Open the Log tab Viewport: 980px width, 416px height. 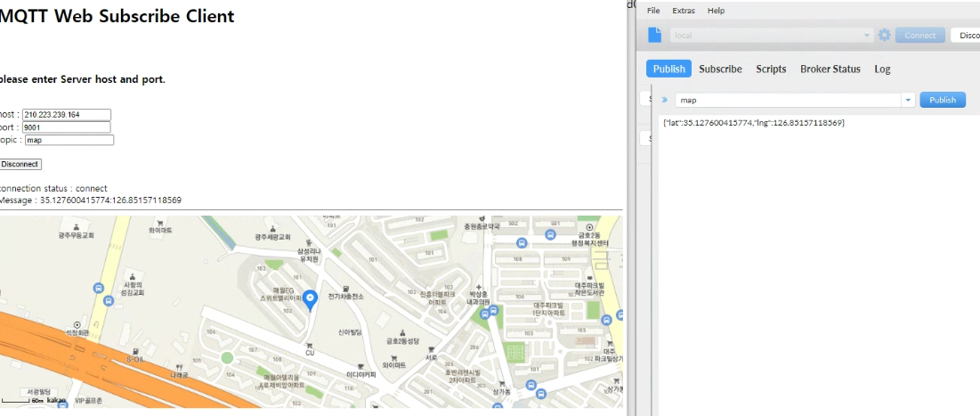coord(882,69)
